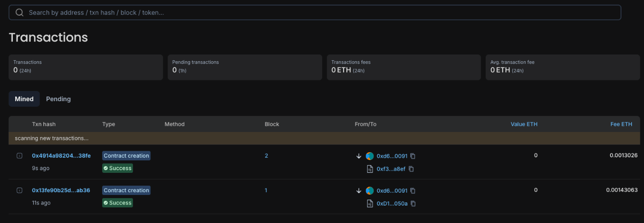Viewport: 644px width, 223px height.
Task: Open transaction 0x4914a98204...38fe
Action: [x=61, y=156]
